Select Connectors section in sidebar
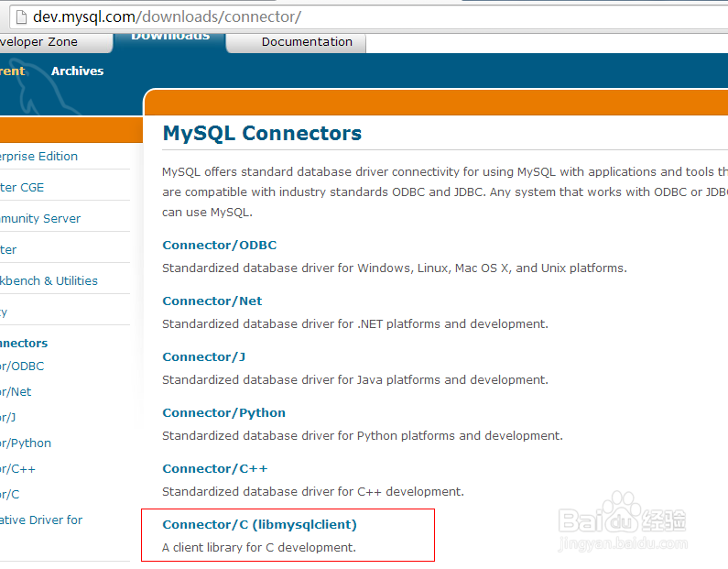 tap(24, 344)
